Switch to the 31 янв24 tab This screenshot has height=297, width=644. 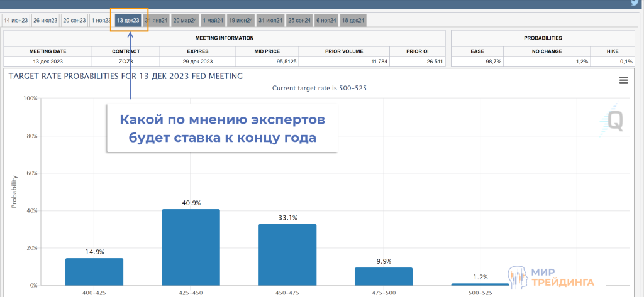click(156, 21)
